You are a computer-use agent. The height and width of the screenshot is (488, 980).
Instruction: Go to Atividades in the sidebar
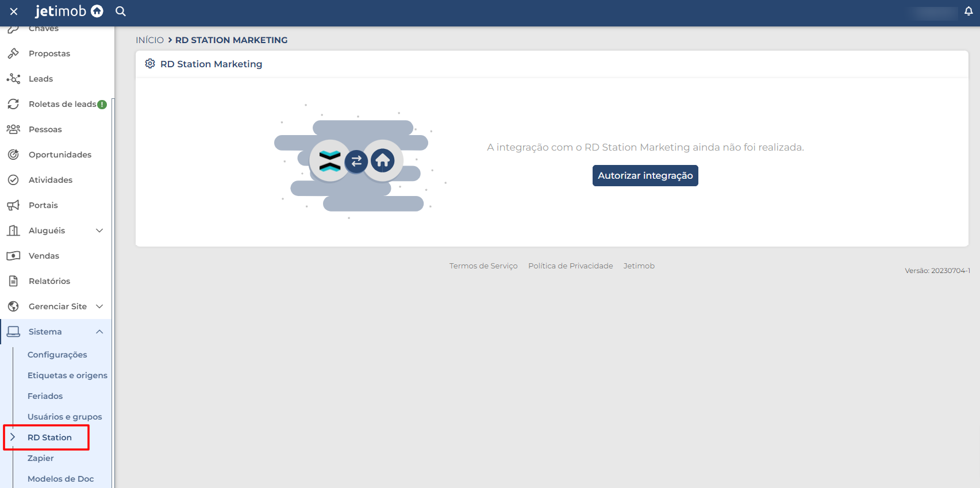point(51,180)
